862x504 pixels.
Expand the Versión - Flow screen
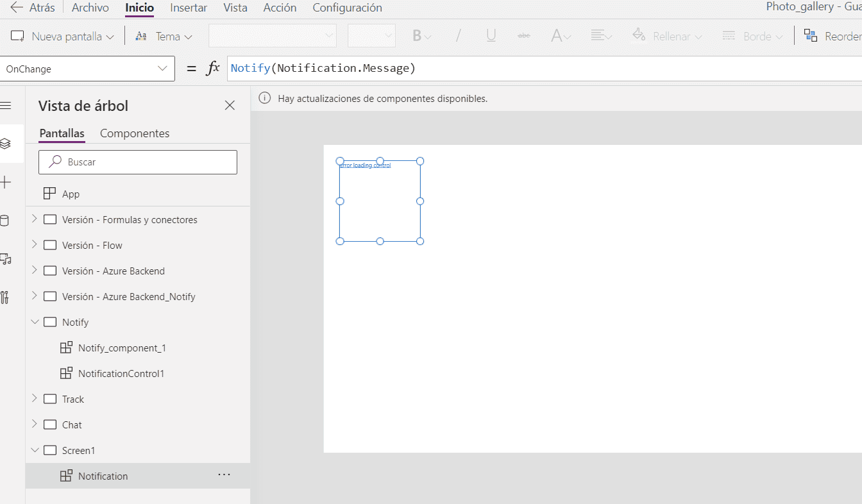point(35,245)
